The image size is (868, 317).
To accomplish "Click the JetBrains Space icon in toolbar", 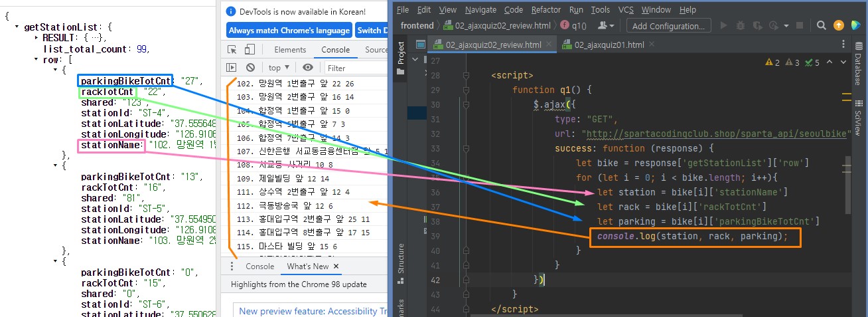I will tap(855, 25).
